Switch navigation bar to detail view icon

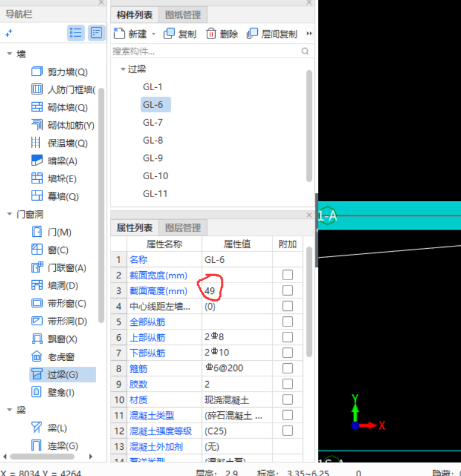96,33
